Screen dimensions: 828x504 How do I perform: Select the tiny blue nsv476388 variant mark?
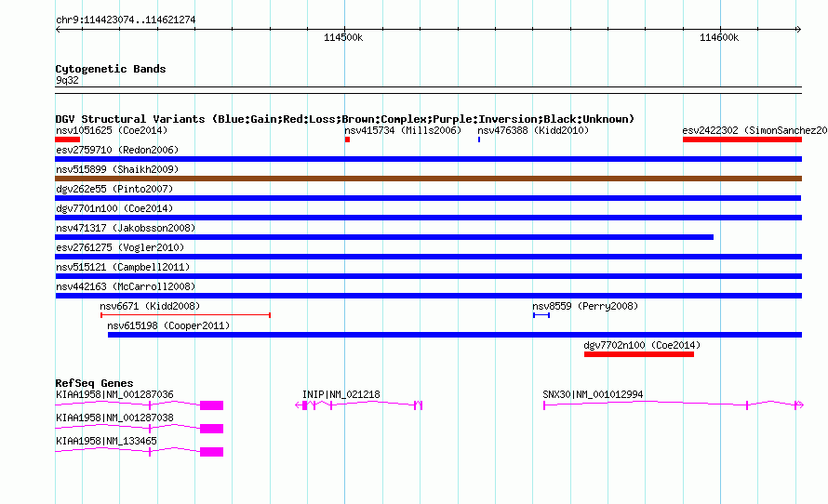point(479,139)
